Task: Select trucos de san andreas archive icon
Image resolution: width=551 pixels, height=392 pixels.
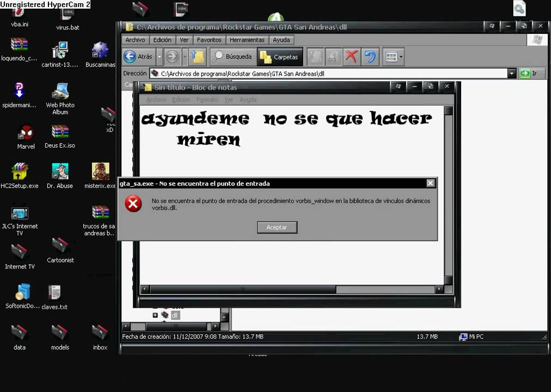Action: [x=100, y=221]
